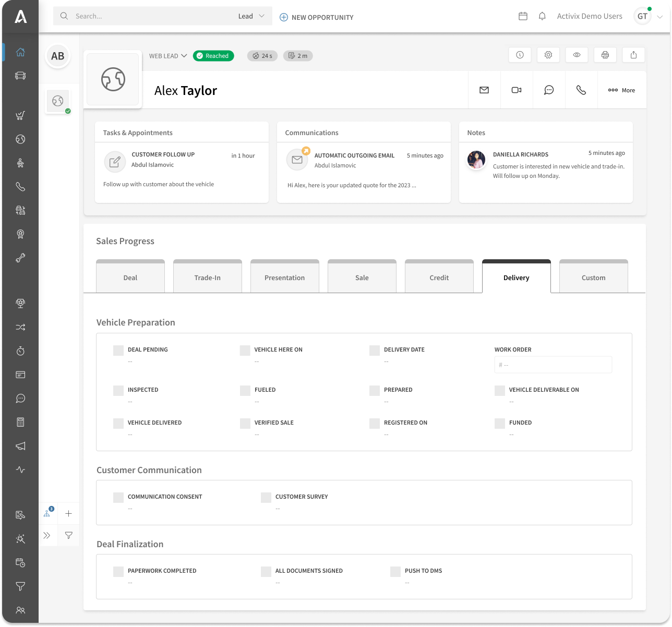The width and height of the screenshot is (672, 627).
Task: Open the Lead search filter dropdown
Action: pos(251,16)
